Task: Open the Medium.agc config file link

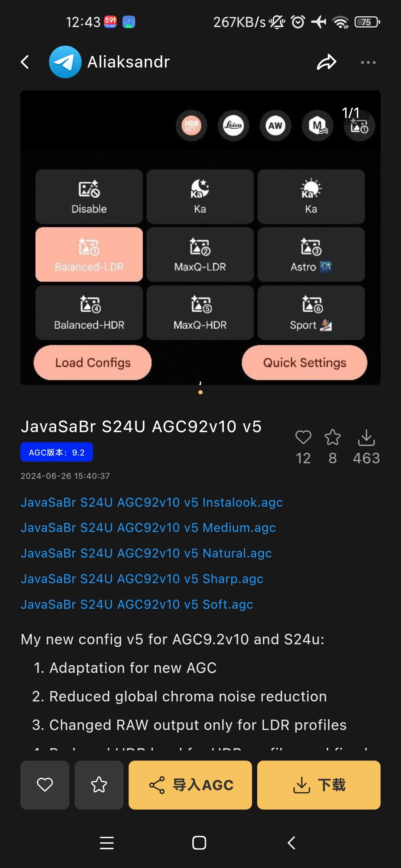Action: click(149, 527)
